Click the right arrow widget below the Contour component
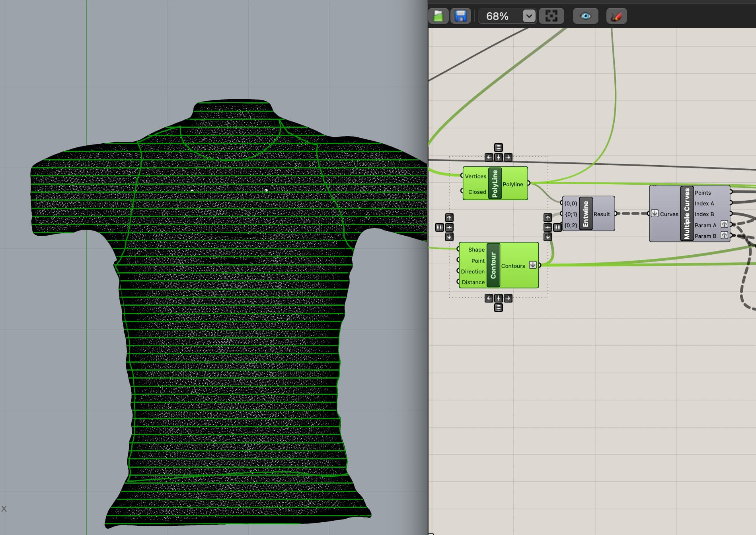 tap(508, 298)
